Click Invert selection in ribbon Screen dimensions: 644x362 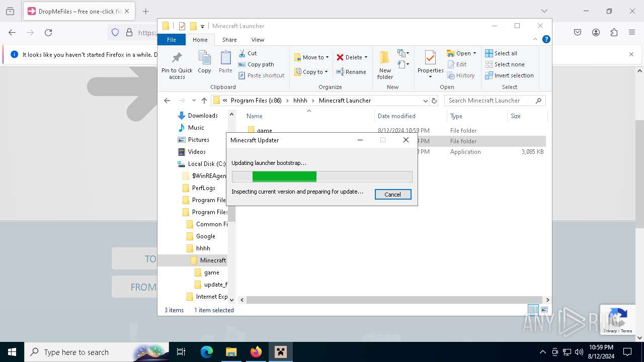tap(509, 75)
